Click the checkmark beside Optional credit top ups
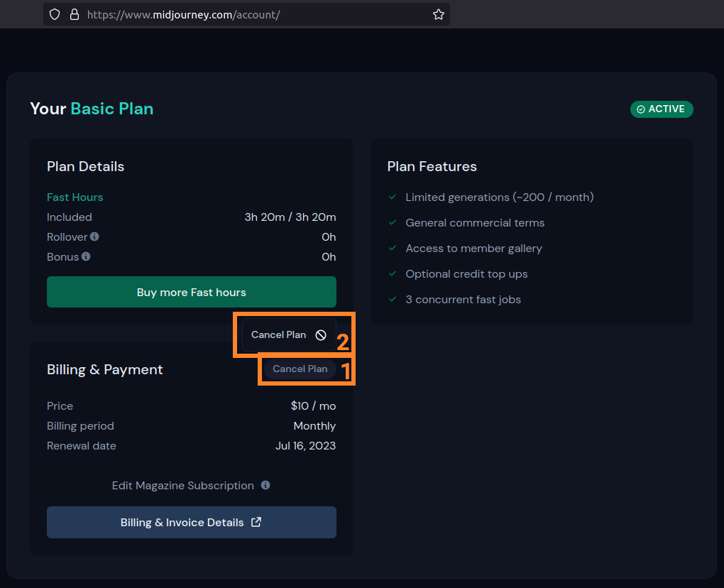The width and height of the screenshot is (724, 588). pos(393,273)
